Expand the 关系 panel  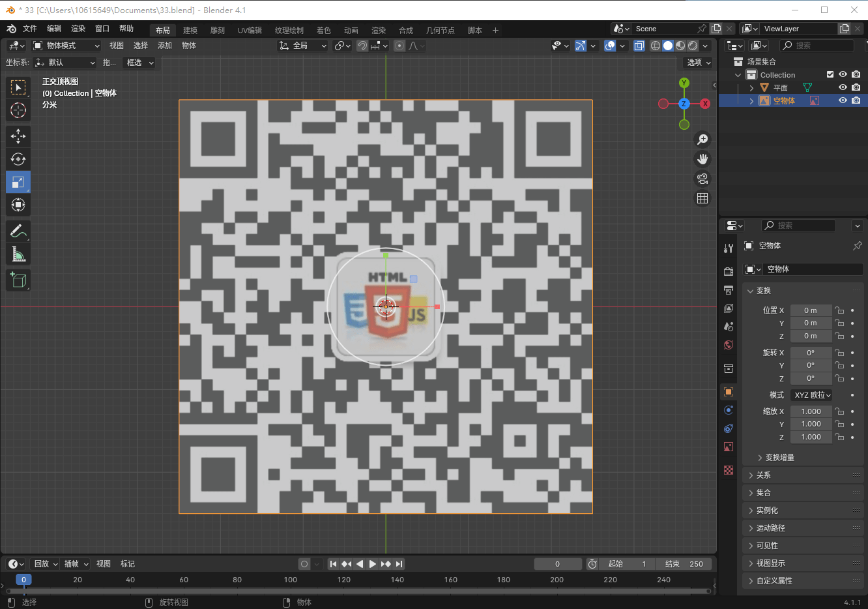point(803,475)
